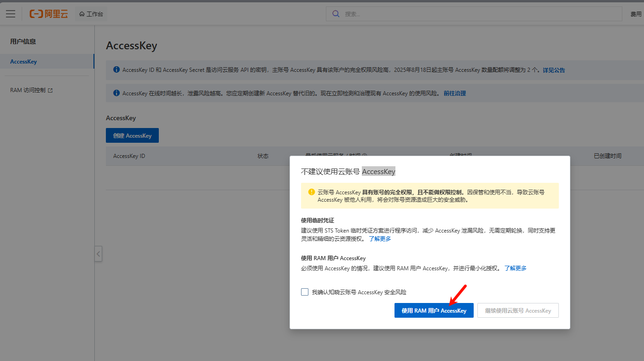Click the external link icon beside RAM 访问控制
Screen dimensions: 644x361
51,91
